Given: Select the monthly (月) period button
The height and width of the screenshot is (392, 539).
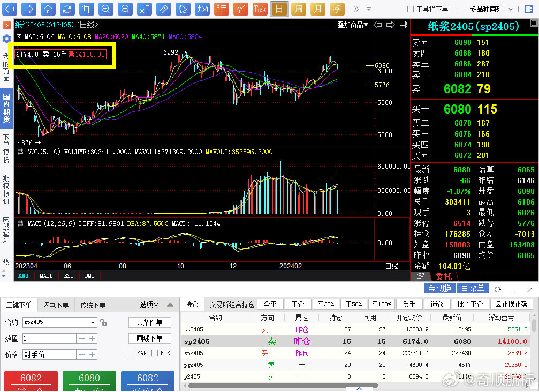Looking at the screenshot, I should click(x=318, y=9).
